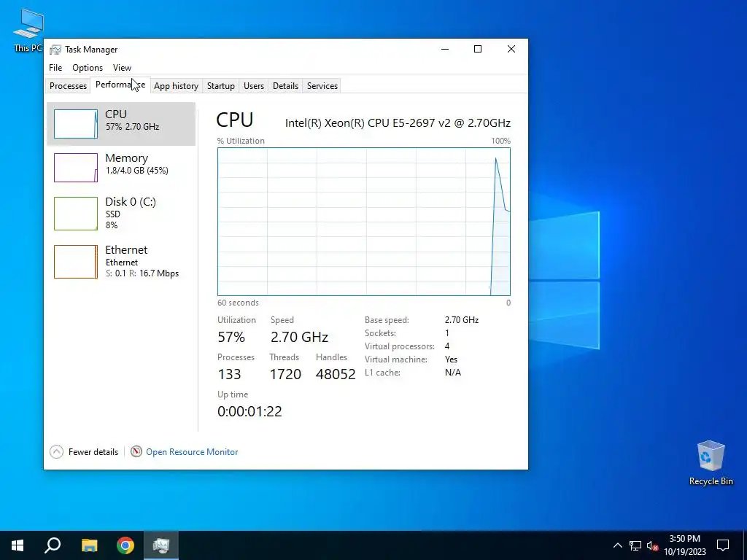
Task: Click the Ethernet sidebar heading
Action: [126, 250]
